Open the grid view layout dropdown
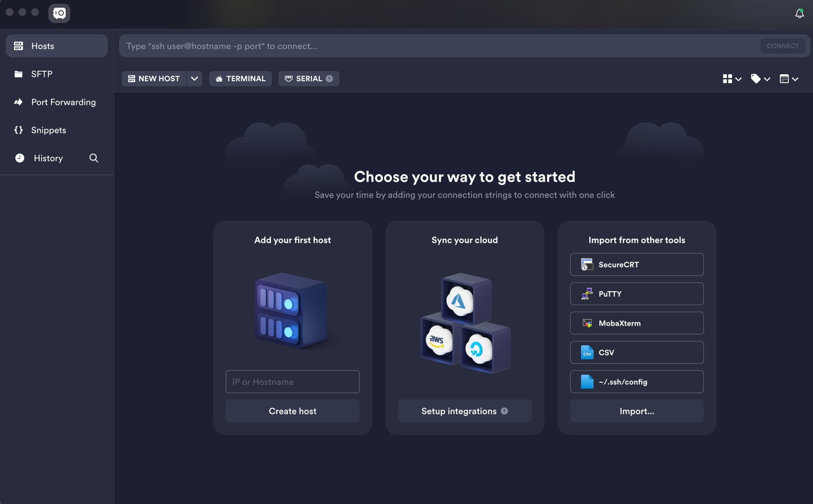Image resolution: width=813 pixels, height=504 pixels. click(x=732, y=79)
